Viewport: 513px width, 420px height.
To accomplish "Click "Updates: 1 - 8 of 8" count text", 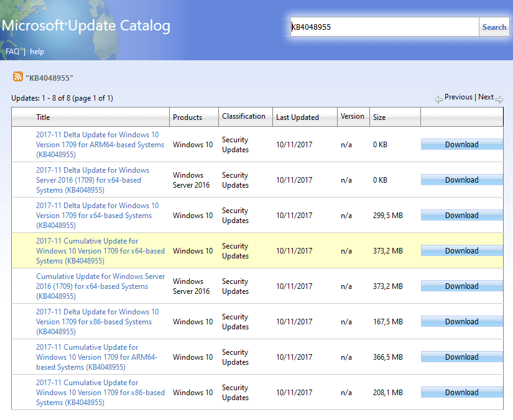I will (x=40, y=98).
